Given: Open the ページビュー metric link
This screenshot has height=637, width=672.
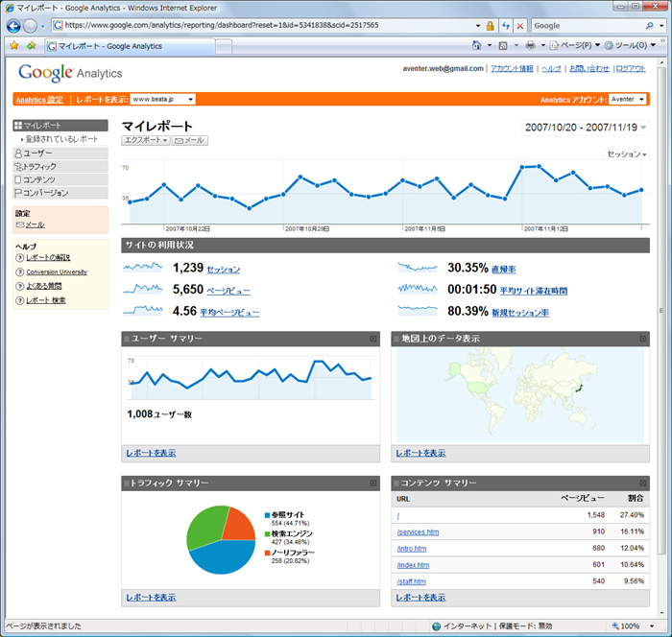Looking at the screenshot, I should pos(228,291).
